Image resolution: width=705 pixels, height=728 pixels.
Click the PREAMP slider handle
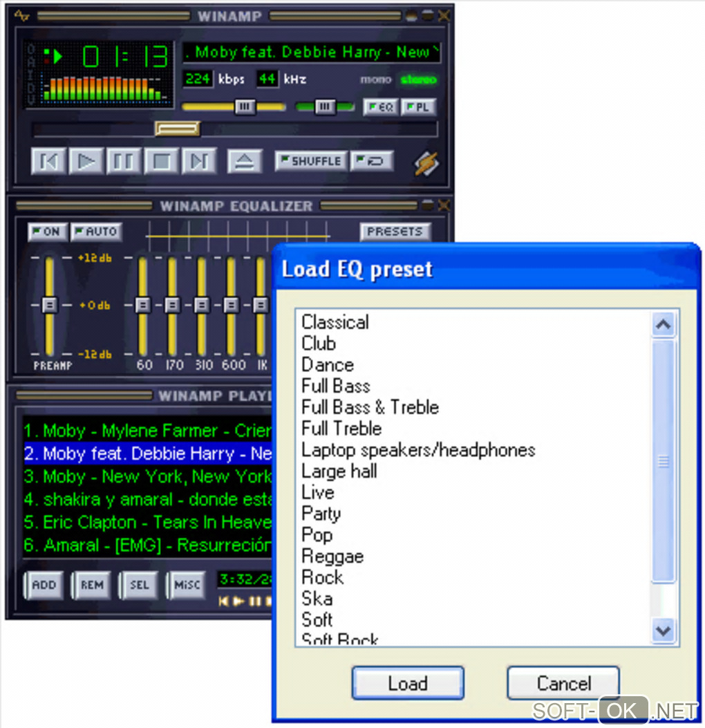point(49,305)
